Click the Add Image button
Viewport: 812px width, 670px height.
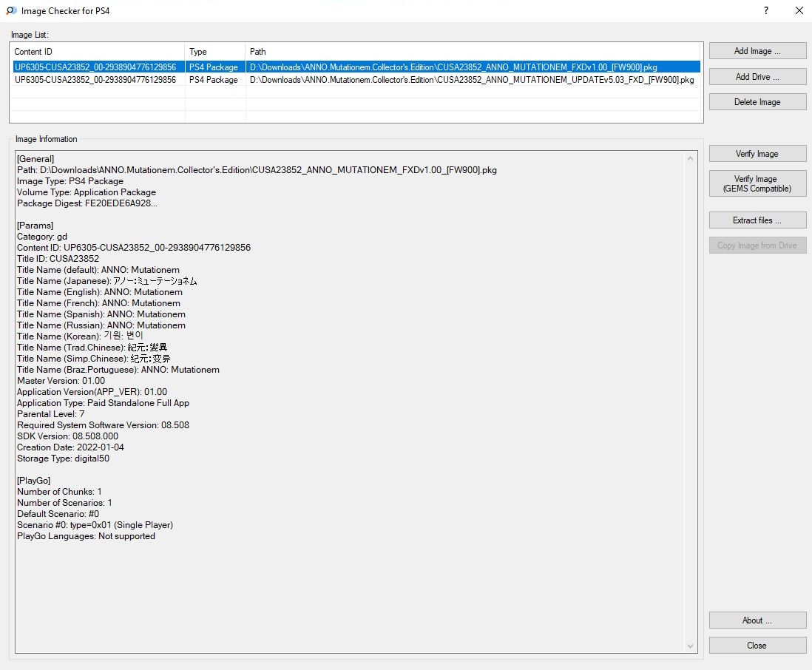coord(757,51)
